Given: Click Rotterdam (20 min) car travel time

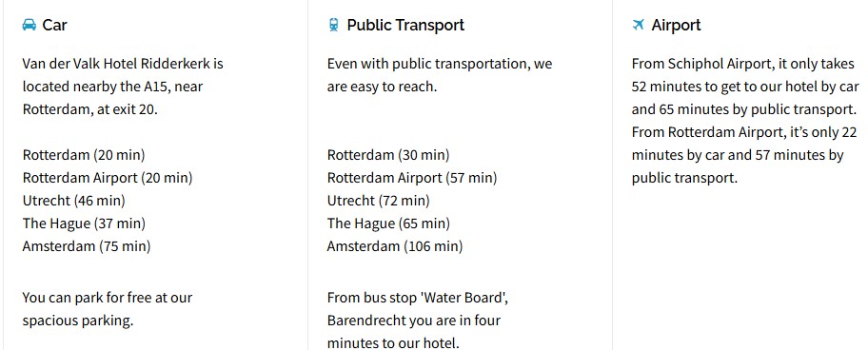Looking at the screenshot, I should pos(84,155).
